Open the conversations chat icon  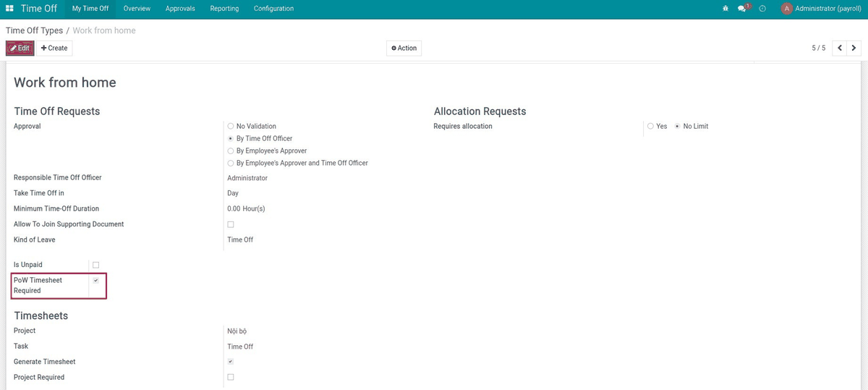[743, 8]
